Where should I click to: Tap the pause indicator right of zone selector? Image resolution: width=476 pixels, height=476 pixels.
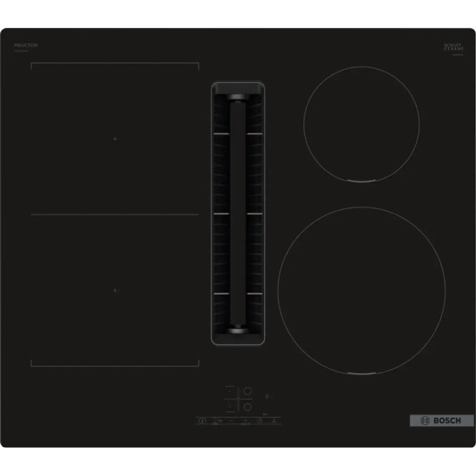click(x=267, y=396)
